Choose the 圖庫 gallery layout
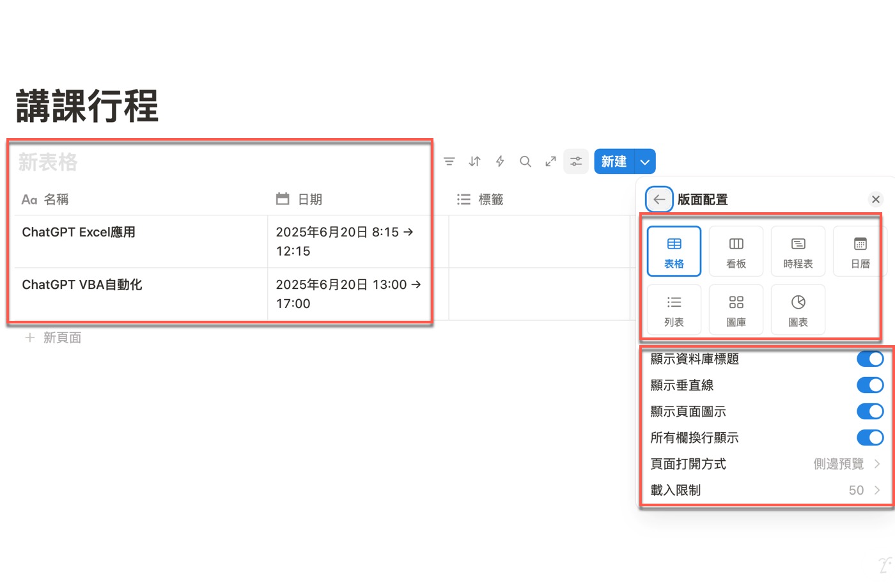The width and height of the screenshot is (895, 588). (736, 310)
